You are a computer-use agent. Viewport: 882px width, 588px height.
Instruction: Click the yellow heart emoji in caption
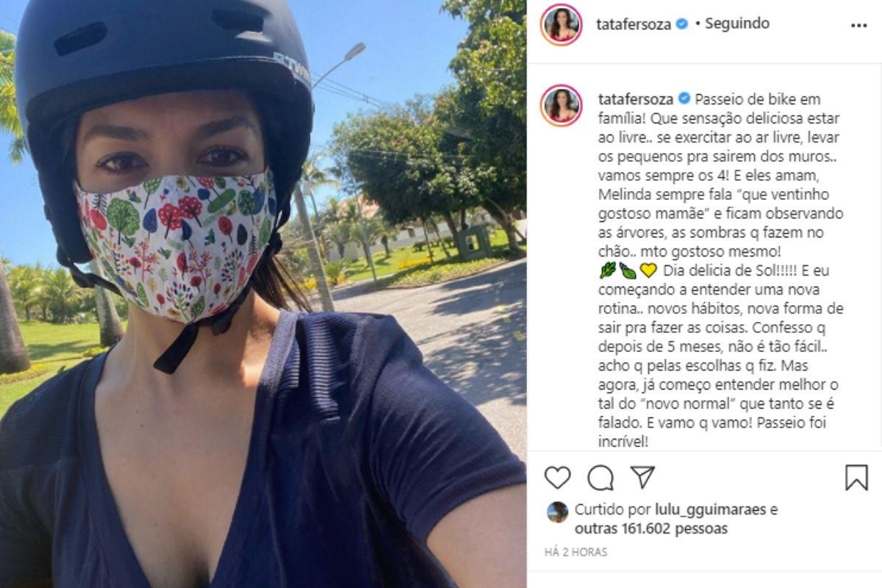coord(648,270)
